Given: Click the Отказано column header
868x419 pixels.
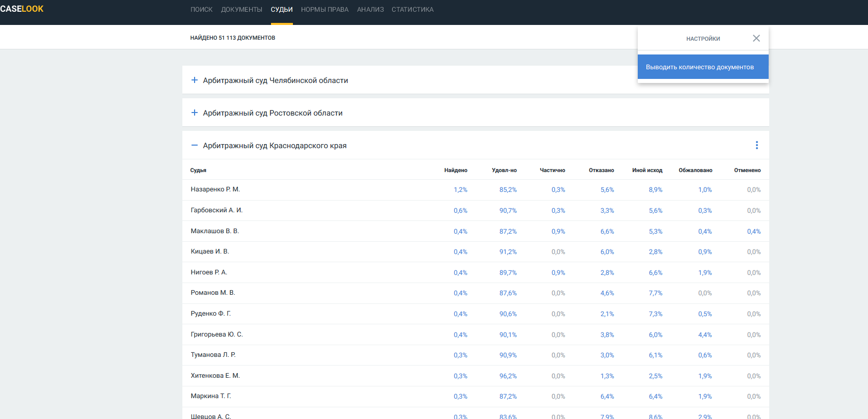Looking at the screenshot, I should [x=601, y=170].
